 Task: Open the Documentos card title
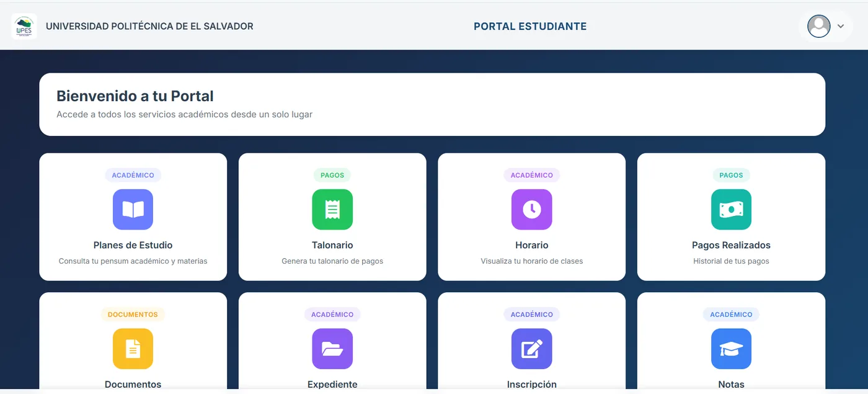point(133,384)
